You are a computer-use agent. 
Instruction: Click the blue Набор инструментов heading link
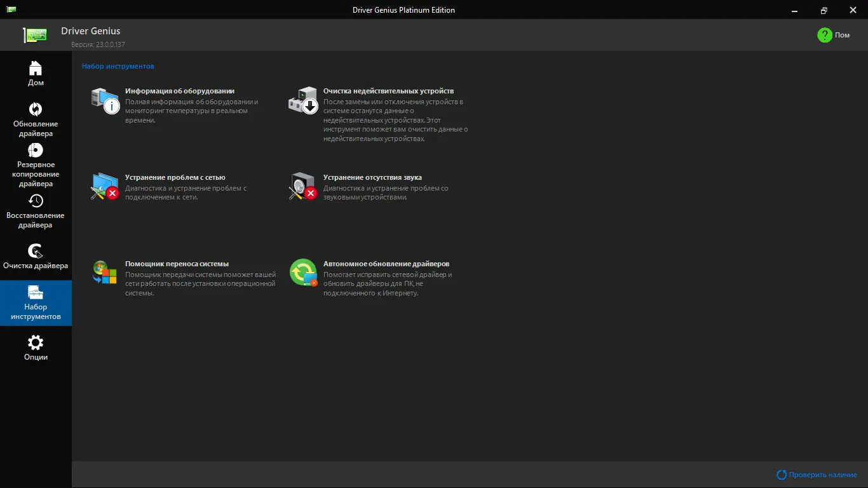118,66
